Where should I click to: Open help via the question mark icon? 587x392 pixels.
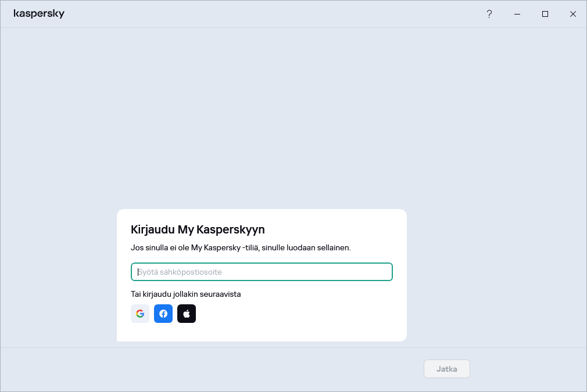[x=489, y=14]
